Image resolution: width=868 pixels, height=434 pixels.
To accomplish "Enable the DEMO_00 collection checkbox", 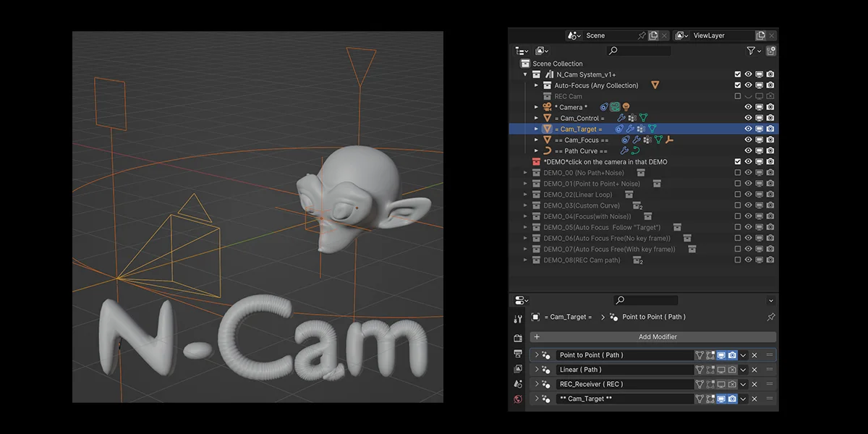I will coord(737,173).
